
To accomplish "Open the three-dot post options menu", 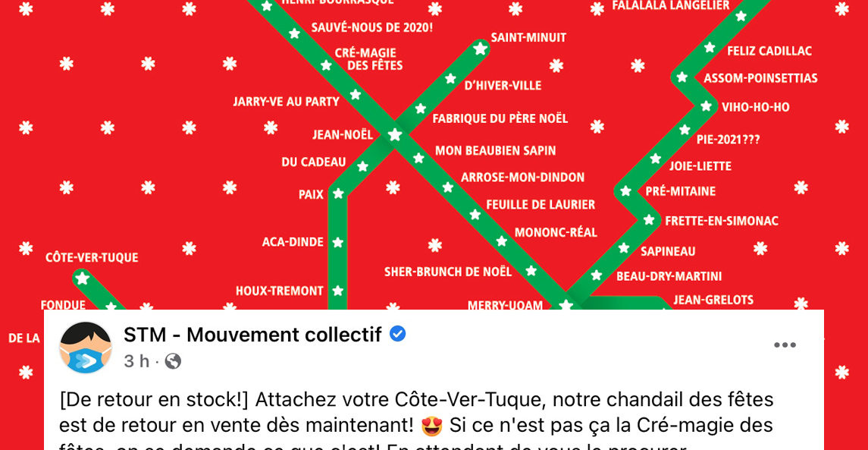I will [x=785, y=345].
